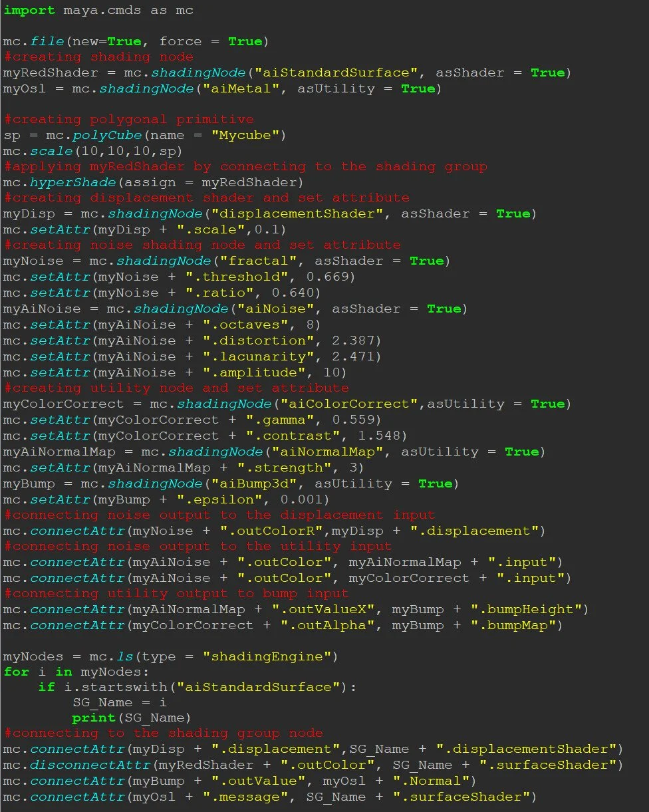Click the 'import maya.cmds as mc' line

98,11
